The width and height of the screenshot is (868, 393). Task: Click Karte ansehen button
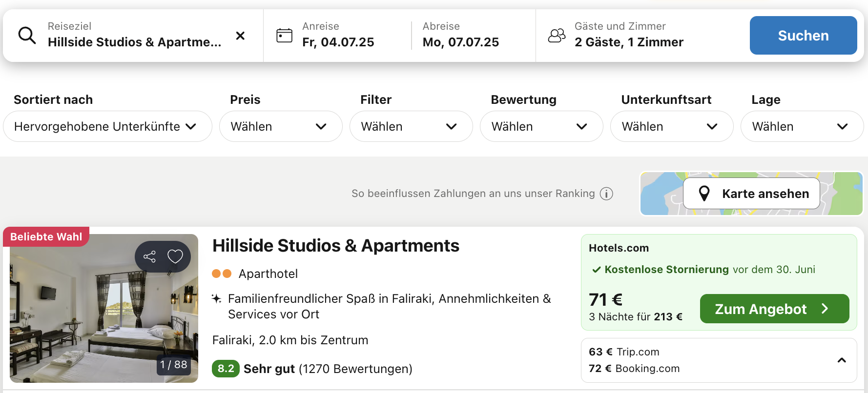coord(751,194)
